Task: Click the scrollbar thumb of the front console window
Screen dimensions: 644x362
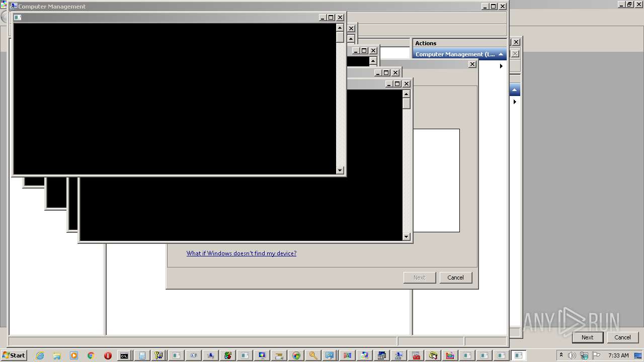Action: [x=340, y=37]
